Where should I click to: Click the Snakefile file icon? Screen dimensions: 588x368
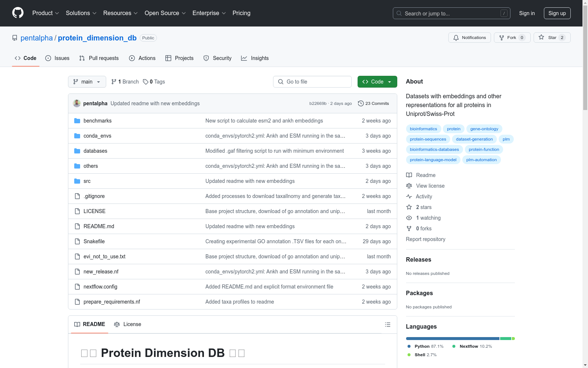click(77, 241)
